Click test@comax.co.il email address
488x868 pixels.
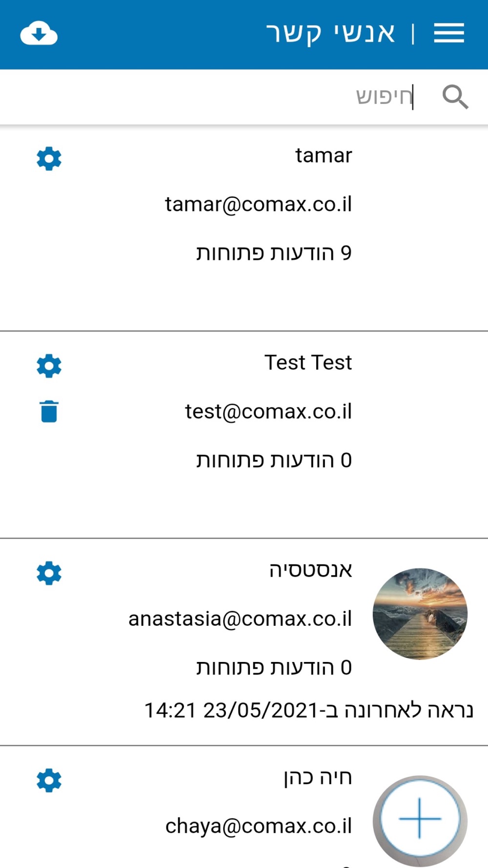coord(268,412)
